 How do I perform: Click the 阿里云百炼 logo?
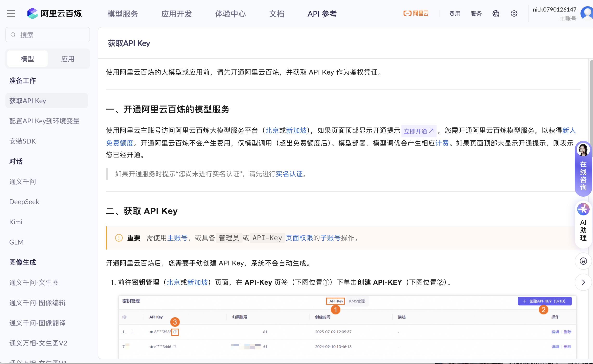tap(54, 14)
